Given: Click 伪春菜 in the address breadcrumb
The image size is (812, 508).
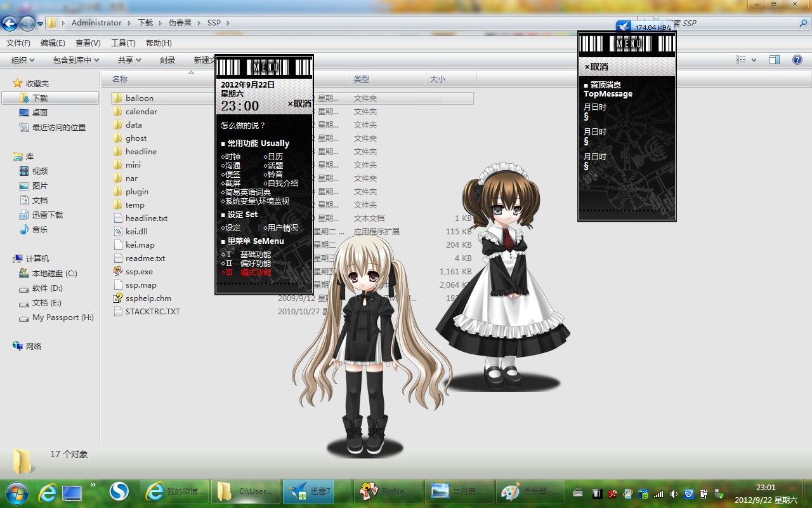Looking at the screenshot, I should [180, 23].
